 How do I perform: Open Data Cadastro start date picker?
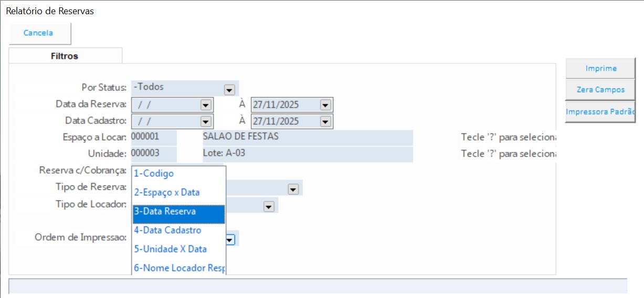point(205,121)
